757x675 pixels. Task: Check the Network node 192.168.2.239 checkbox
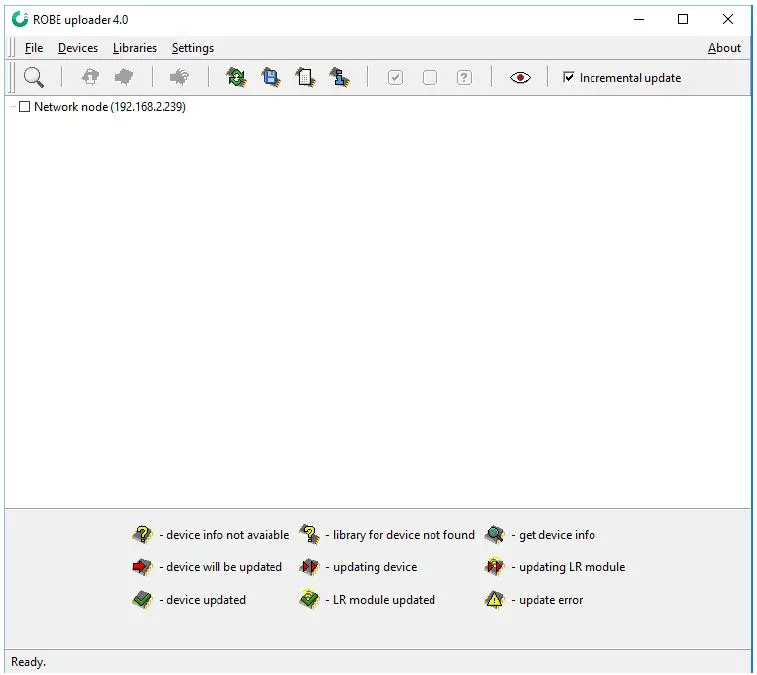tap(24, 107)
